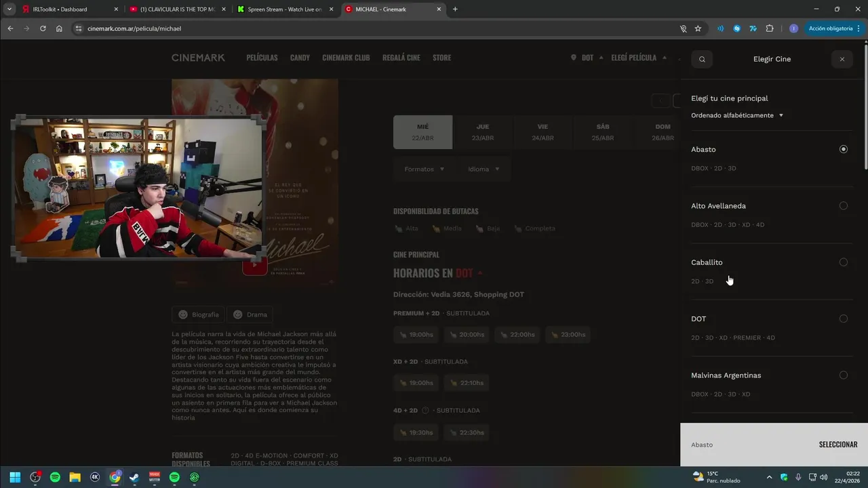Reload the page with the refresh icon
Image resolution: width=868 pixels, height=488 pixels.
43,28
